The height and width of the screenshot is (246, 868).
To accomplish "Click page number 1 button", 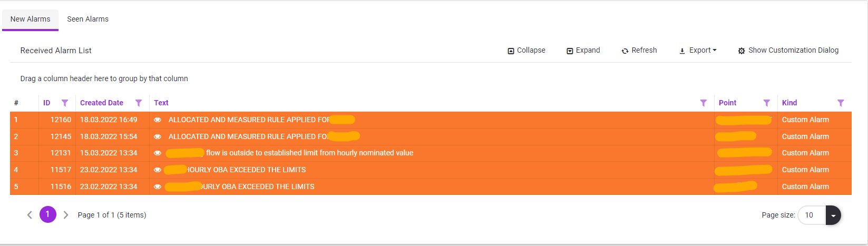I will (x=48, y=214).
